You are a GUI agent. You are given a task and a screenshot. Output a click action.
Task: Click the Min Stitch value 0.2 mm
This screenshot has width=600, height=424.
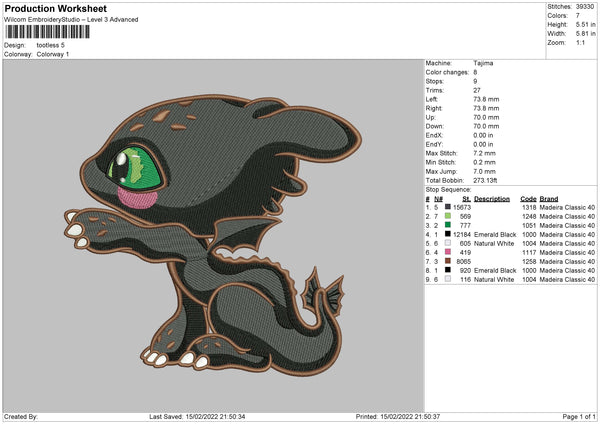[484, 162]
